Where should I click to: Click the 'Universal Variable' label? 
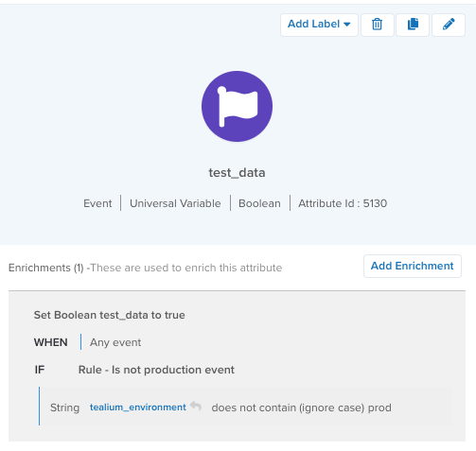[175, 203]
